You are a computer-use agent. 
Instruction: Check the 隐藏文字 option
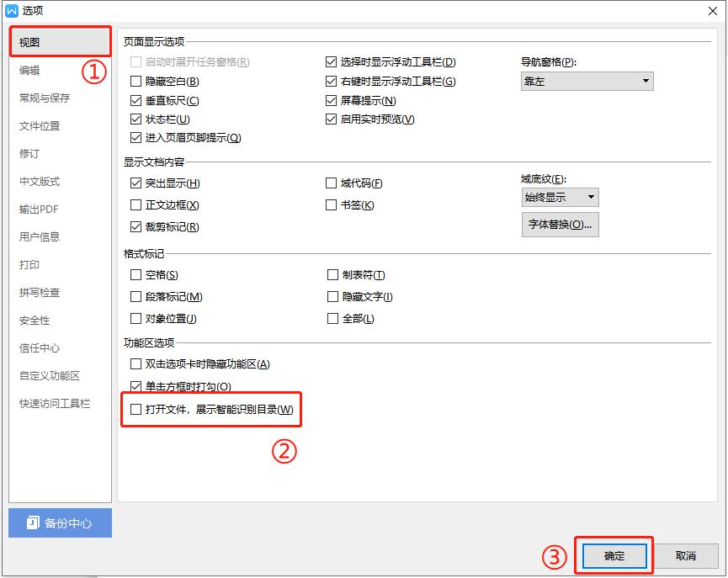click(332, 297)
